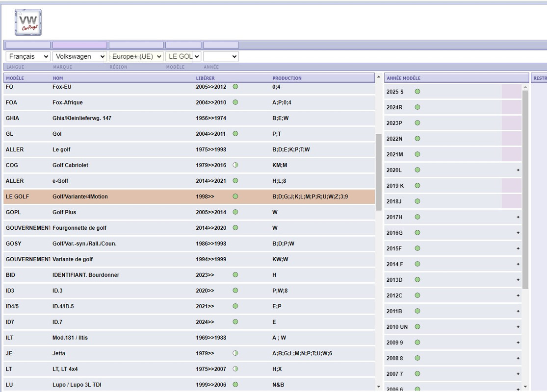
Task: Expand the 2007 7 model year plus sign
Action: [518, 374]
